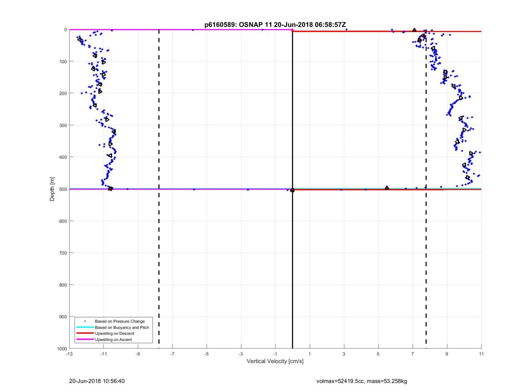532x392 pixels.
Task: Click the x-axis tick label 9
Action: [x=447, y=354]
